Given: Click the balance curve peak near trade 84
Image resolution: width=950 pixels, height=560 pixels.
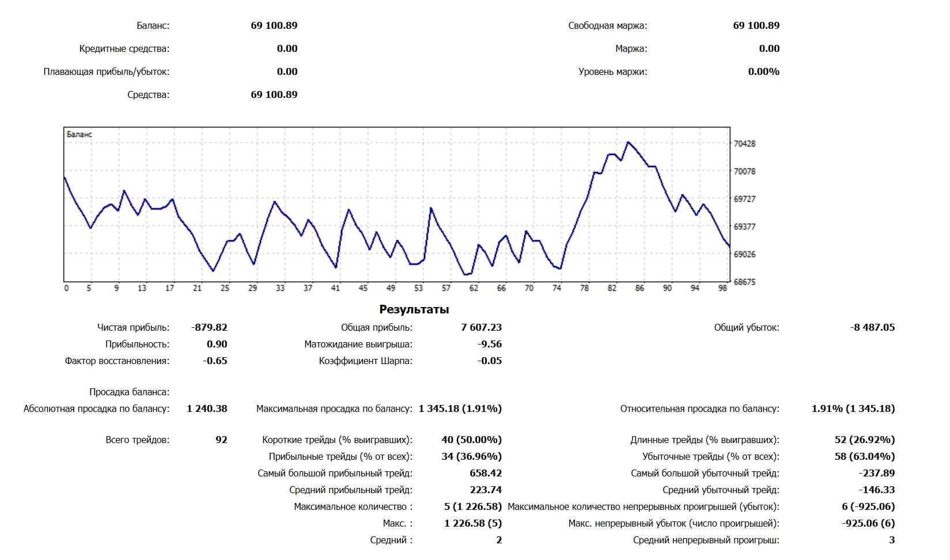Looking at the screenshot, I should pos(628,142).
